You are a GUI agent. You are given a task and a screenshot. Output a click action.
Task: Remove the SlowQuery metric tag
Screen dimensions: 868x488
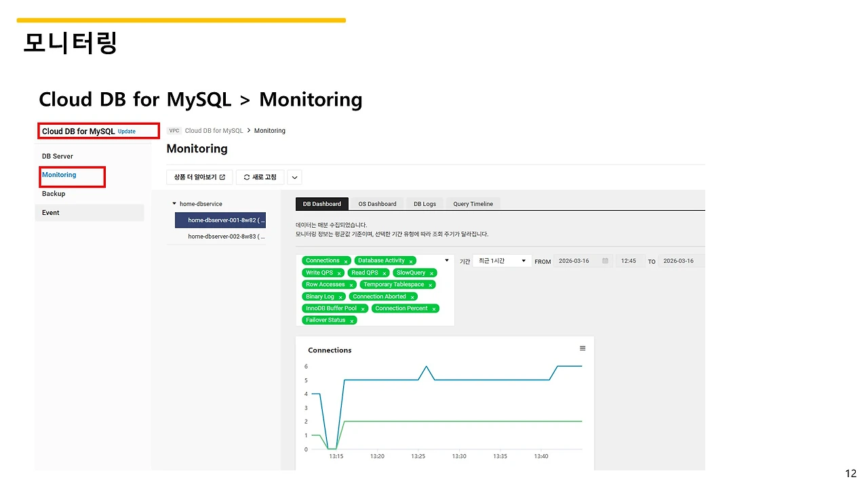click(431, 273)
